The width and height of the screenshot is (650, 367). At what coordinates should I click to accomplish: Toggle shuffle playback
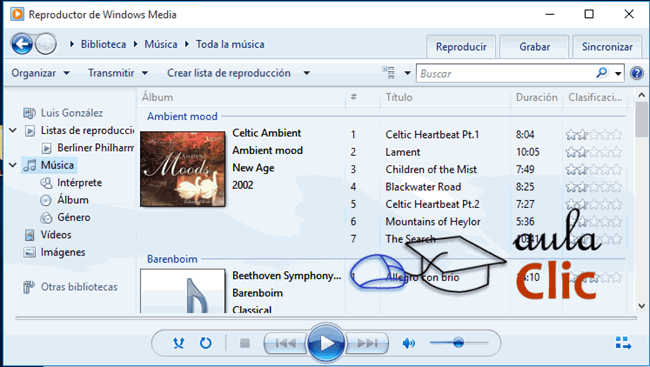point(179,343)
